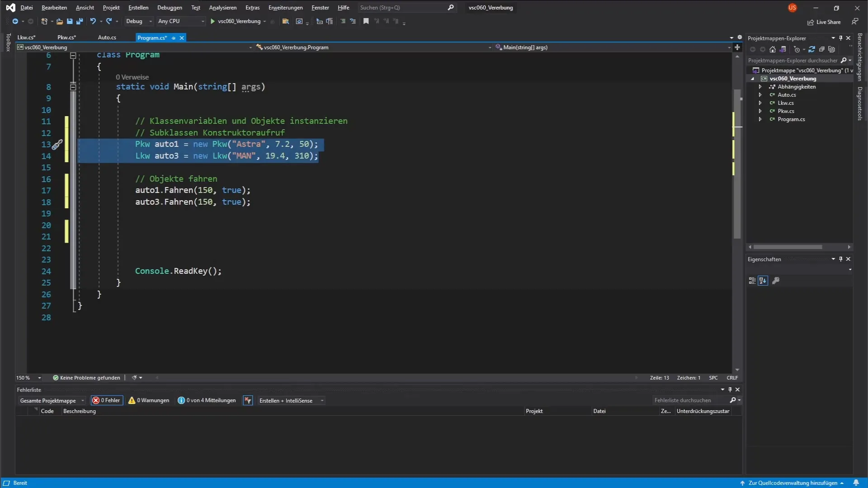Switch to the Lkw.cs* tab
The height and width of the screenshot is (488, 868).
point(26,38)
